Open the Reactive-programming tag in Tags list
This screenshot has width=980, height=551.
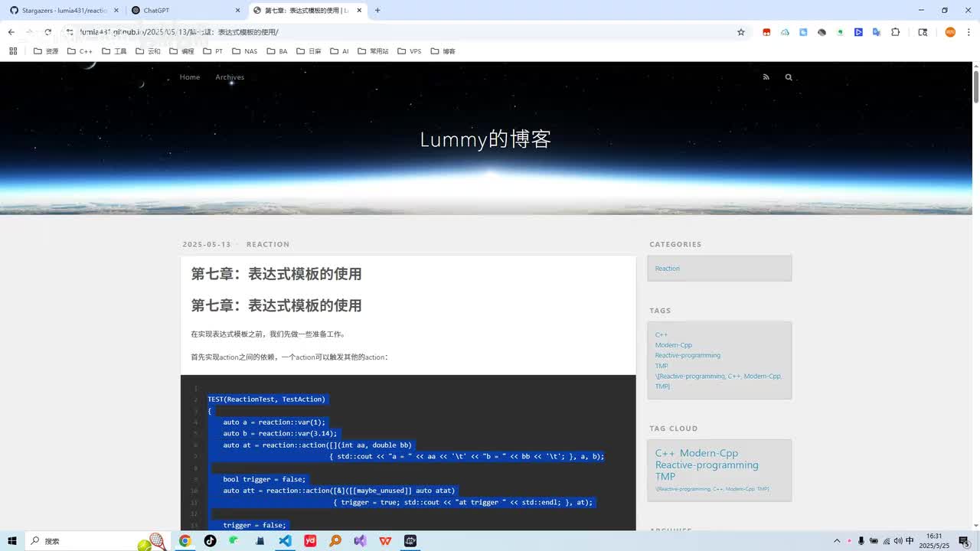click(x=688, y=356)
